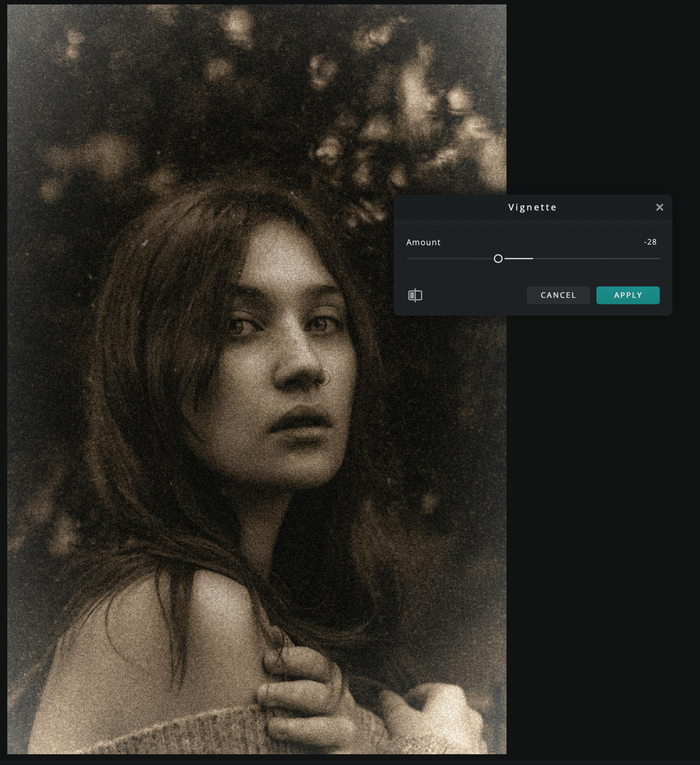Click the Vignette dialog title

click(532, 207)
